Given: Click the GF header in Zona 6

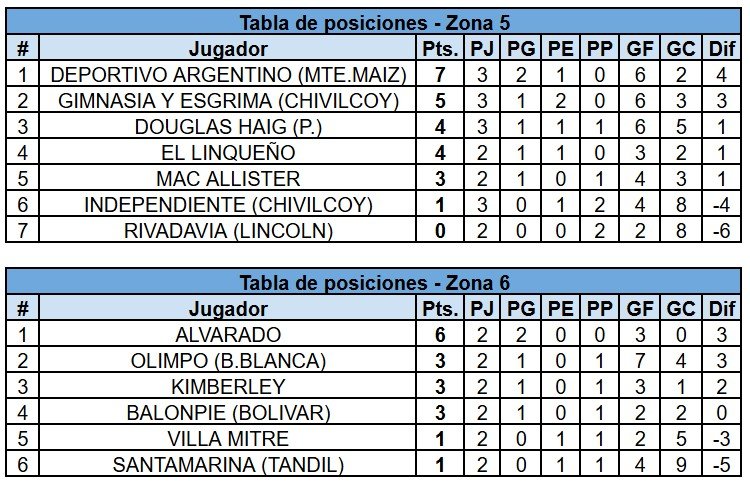Looking at the screenshot, I should (640, 308).
